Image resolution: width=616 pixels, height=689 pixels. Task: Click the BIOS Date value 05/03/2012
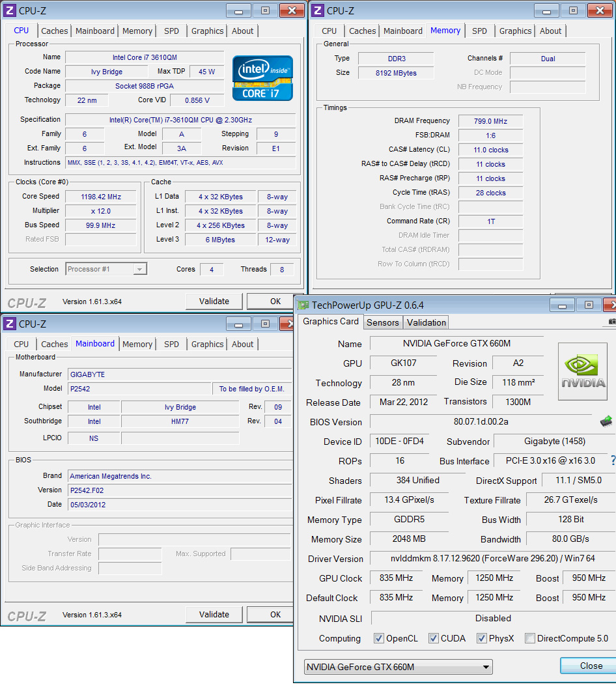(x=180, y=505)
